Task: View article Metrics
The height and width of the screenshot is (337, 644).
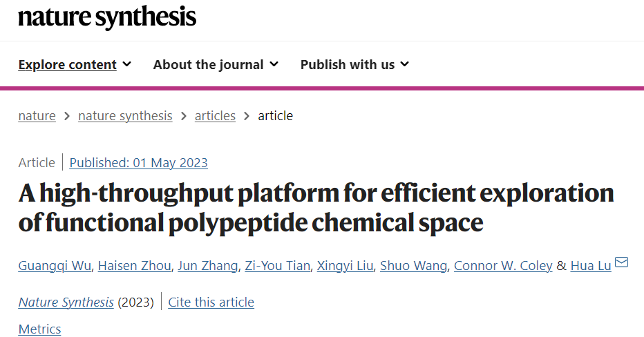Action: tap(40, 329)
